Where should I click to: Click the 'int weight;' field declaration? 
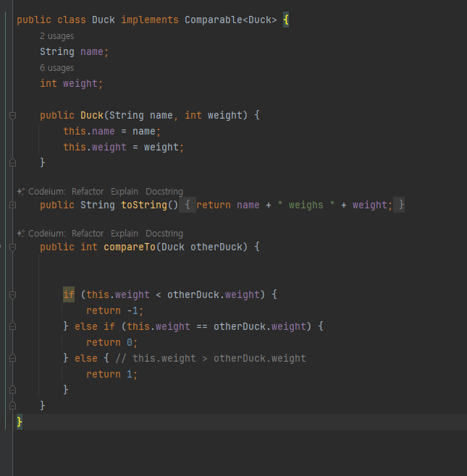[x=72, y=84]
